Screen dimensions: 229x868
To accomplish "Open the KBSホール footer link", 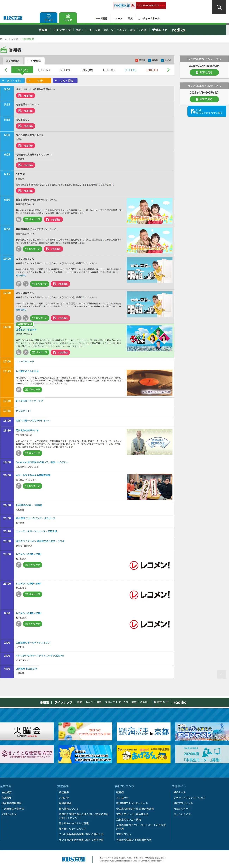I will pyautogui.click(x=180, y=793).
